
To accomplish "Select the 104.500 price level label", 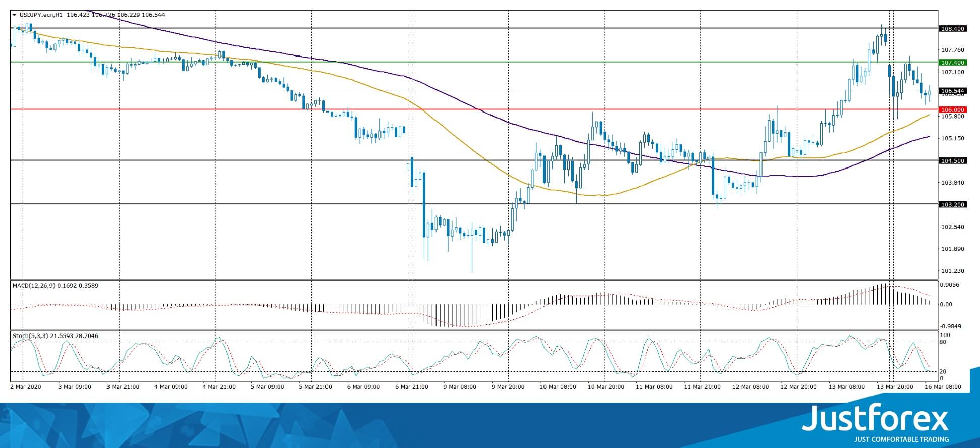I will [x=953, y=161].
